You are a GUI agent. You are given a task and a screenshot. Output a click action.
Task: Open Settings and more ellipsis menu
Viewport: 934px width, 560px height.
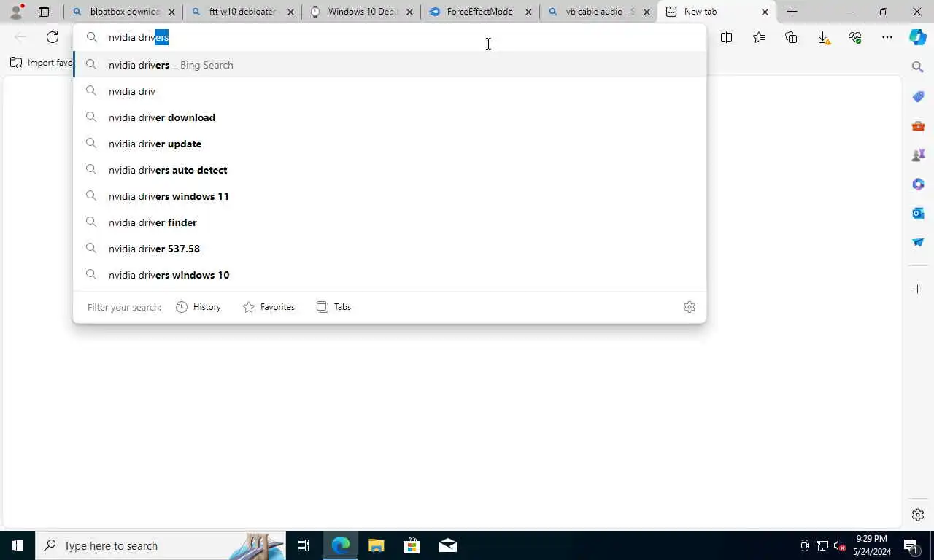(x=887, y=37)
